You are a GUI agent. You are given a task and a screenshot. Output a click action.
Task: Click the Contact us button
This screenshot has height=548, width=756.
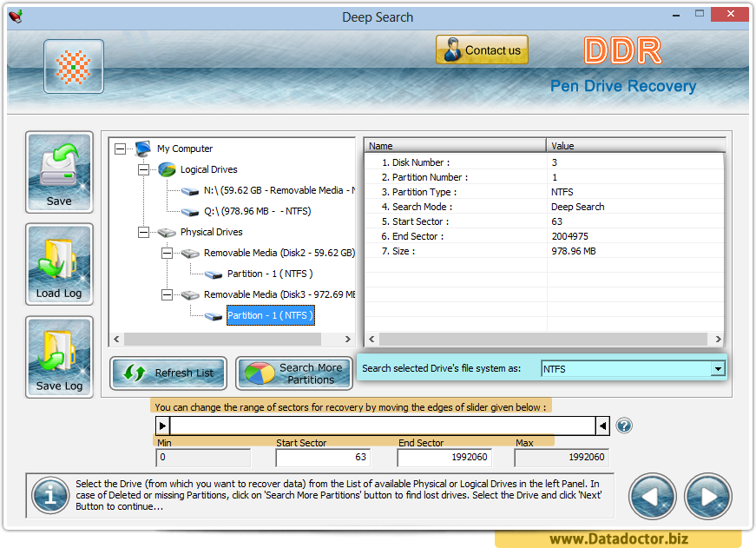click(482, 50)
